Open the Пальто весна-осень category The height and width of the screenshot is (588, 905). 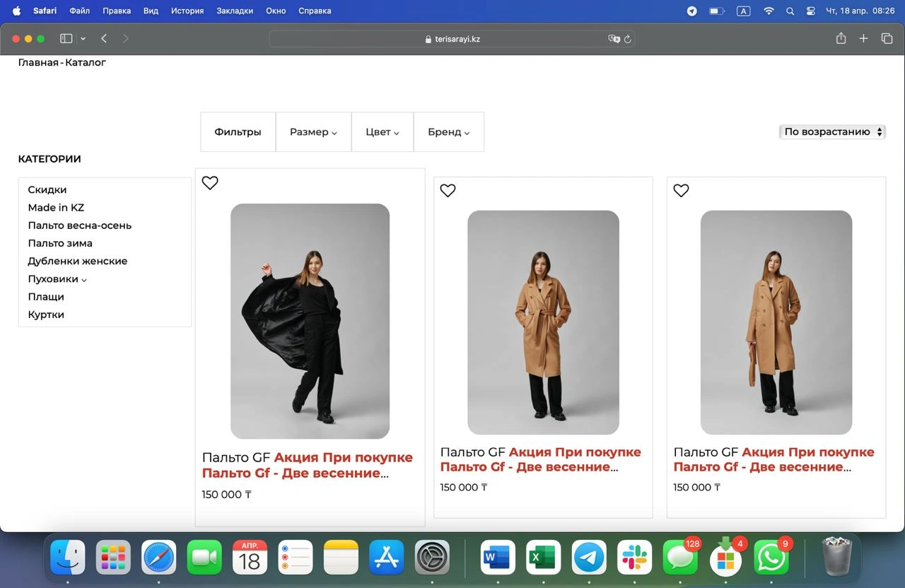coord(80,225)
